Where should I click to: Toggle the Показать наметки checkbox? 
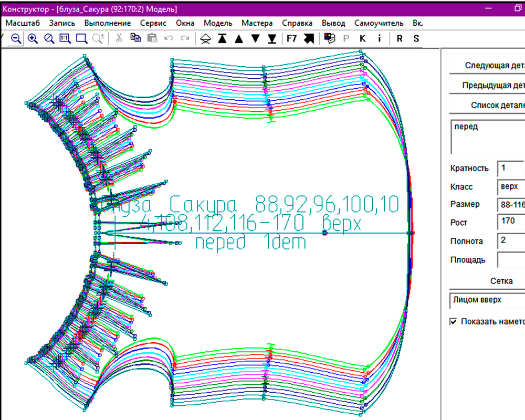click(454, 321)
